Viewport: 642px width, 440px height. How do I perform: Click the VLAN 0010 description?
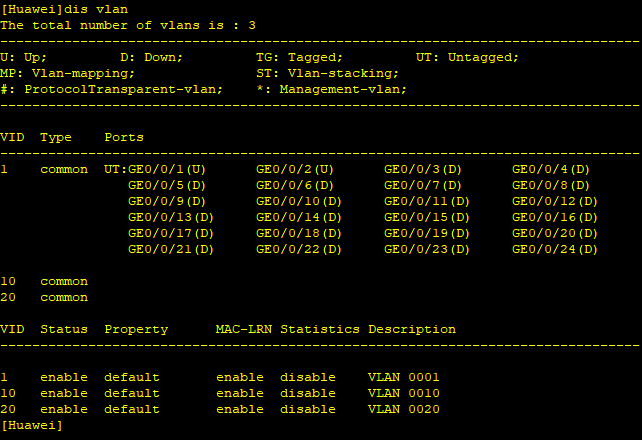point(404,393)
